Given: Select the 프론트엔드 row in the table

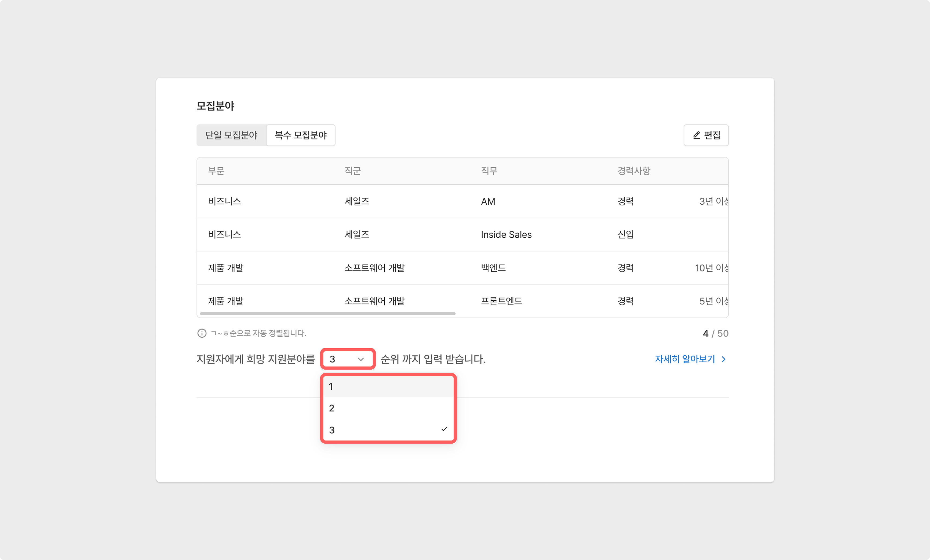Looking at the screenshot, I should point(501,301).
